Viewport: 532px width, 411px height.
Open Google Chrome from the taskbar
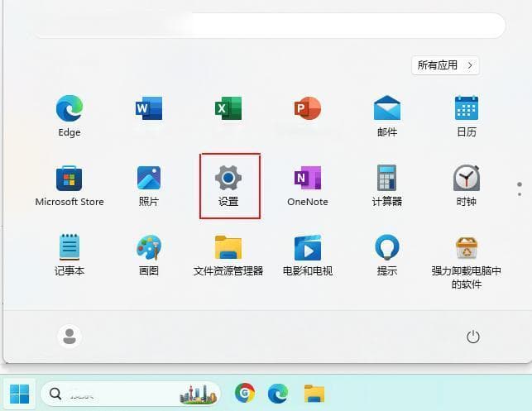pos(245,393)
